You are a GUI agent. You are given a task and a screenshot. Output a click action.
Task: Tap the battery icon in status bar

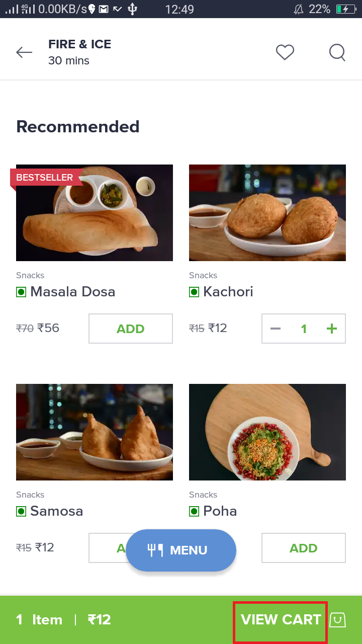tap(346, 9)
